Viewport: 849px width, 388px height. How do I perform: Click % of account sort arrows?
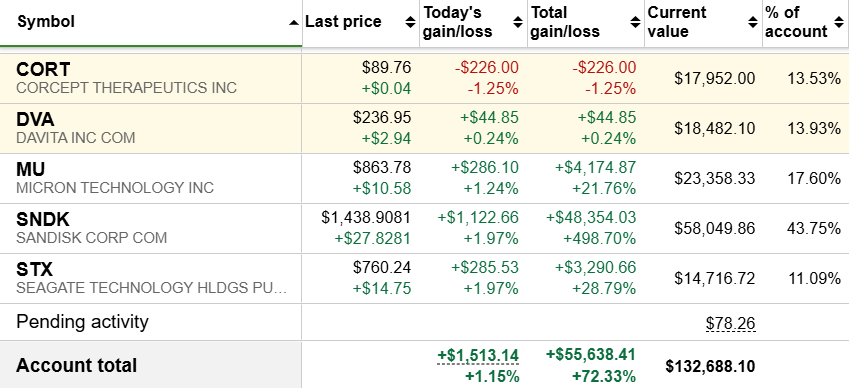tap(839, 22)
